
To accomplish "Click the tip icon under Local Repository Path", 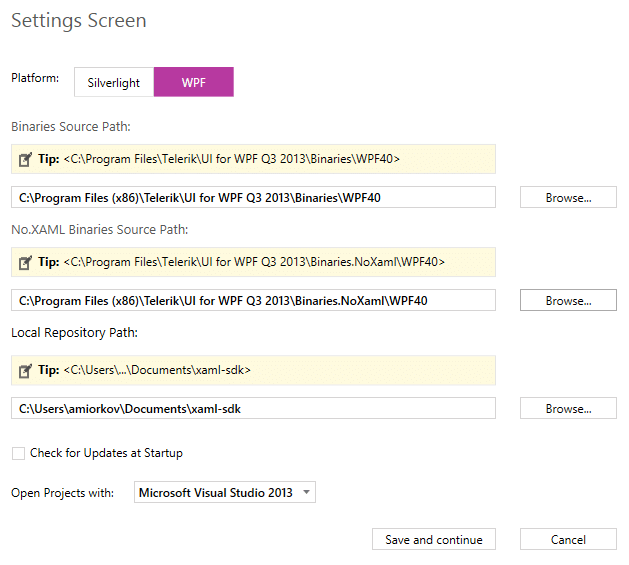I will tap(25, 370).
